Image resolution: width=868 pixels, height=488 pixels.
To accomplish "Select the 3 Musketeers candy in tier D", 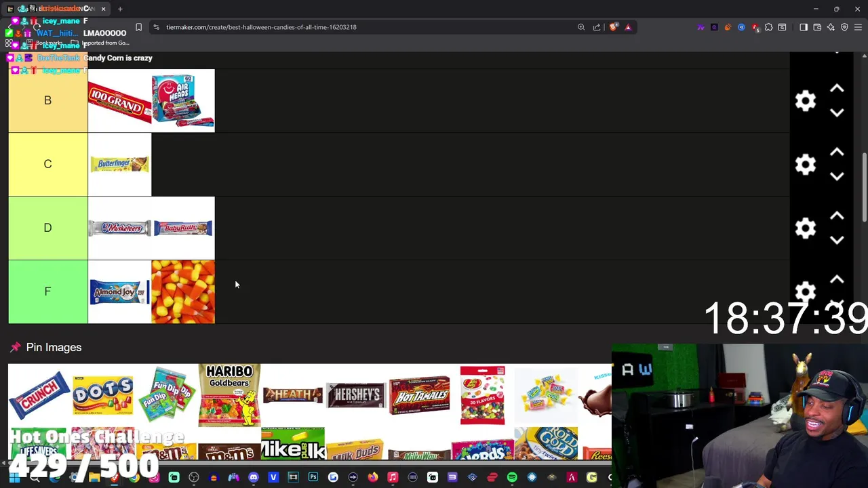I will pos(119,228).
